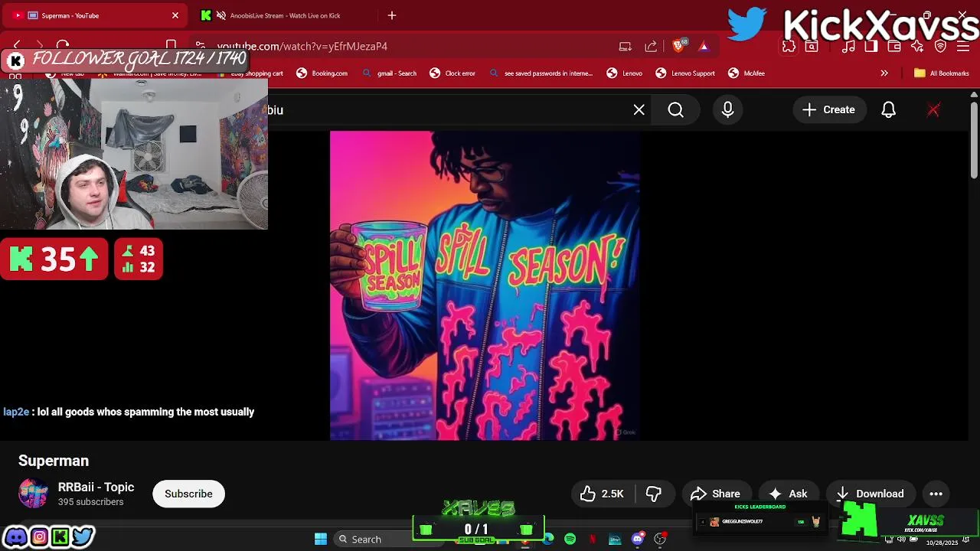Open the McAfee bookmark

pyautogui.click(x=746, y=73)
